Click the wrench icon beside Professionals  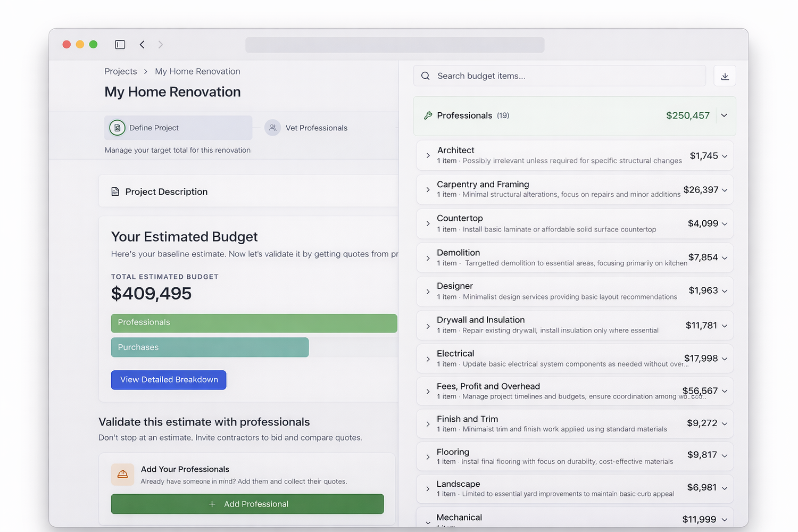click(428, 115)
